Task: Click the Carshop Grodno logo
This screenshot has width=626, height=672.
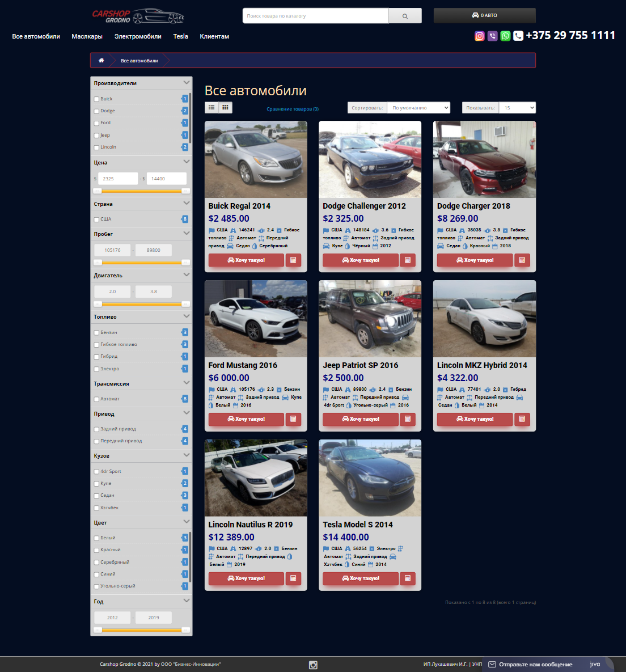Action: tap(138, 16)
